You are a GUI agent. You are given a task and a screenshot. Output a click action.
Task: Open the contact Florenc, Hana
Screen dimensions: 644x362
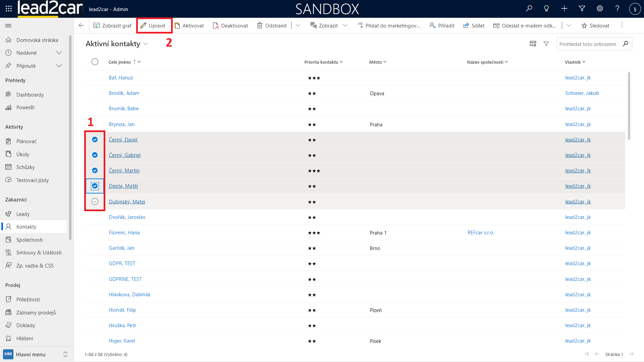(124, 233)
